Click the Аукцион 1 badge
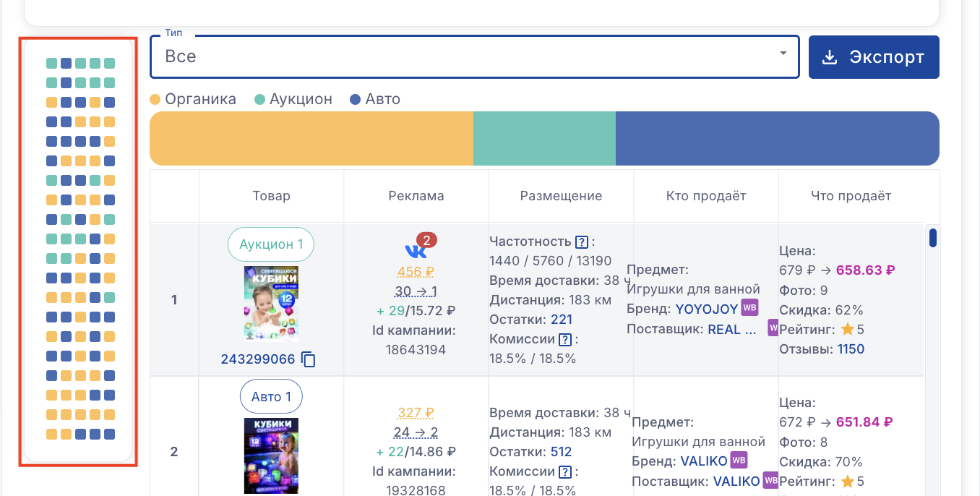Viewport: 980px width, 496px height. (x=271, y=244)
